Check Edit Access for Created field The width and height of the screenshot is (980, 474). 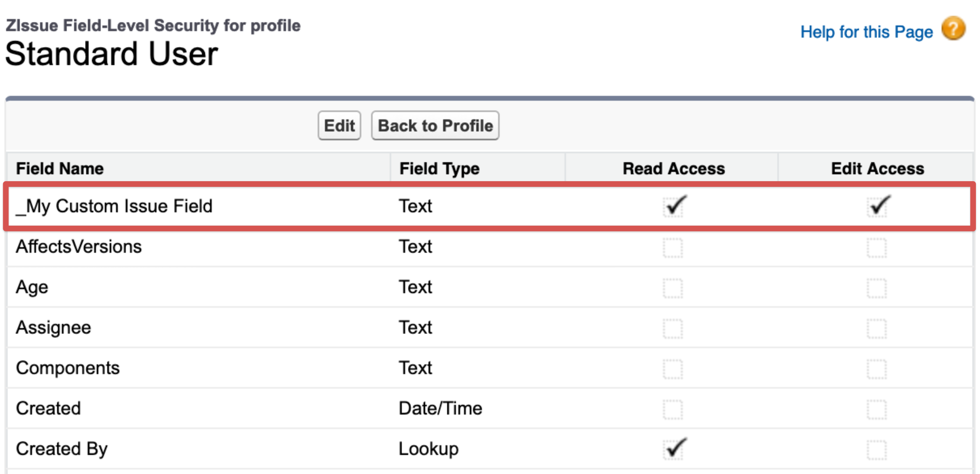coord(877,409)
